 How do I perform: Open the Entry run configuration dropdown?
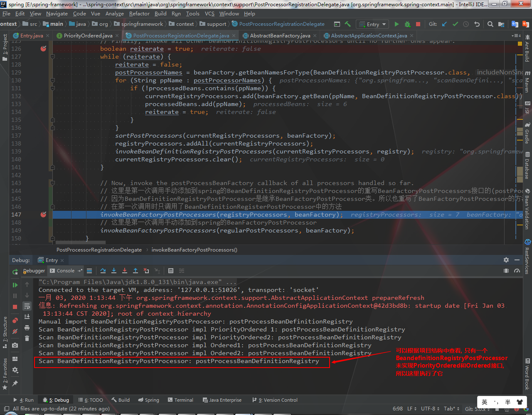373,24
